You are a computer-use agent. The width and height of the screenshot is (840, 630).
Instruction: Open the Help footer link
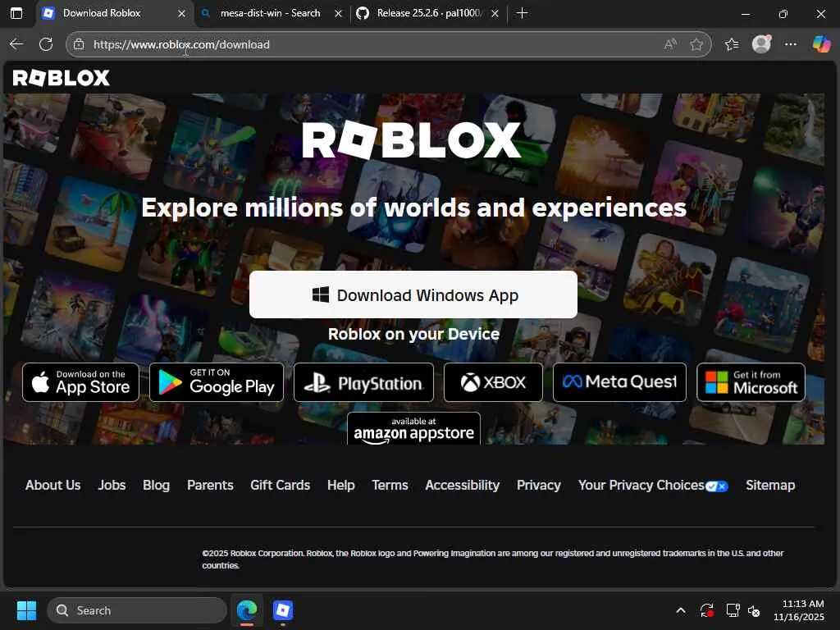(341, 486)
